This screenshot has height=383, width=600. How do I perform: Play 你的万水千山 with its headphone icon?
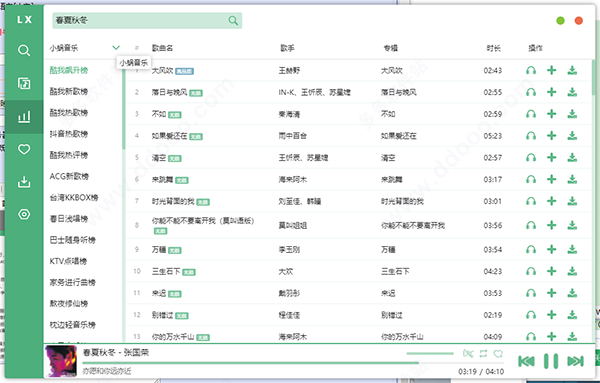531,337
